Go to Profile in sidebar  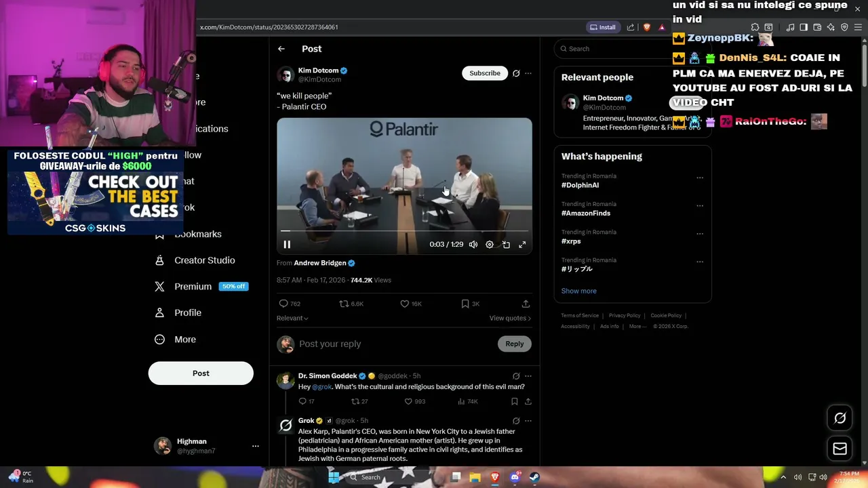[178, 313]
